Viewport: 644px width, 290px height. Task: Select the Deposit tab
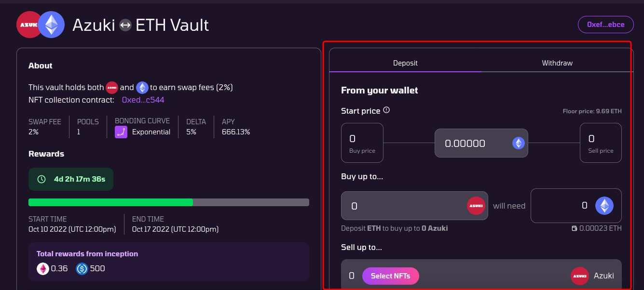click(405, 63)
